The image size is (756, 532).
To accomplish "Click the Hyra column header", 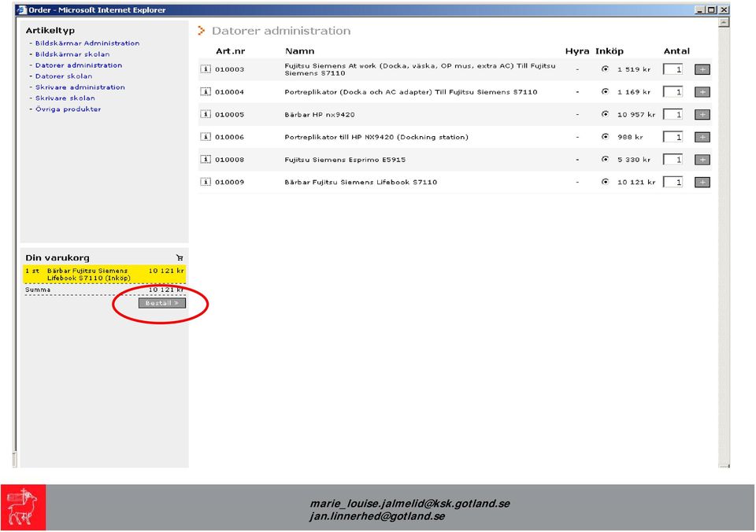I will pos(577,51).
